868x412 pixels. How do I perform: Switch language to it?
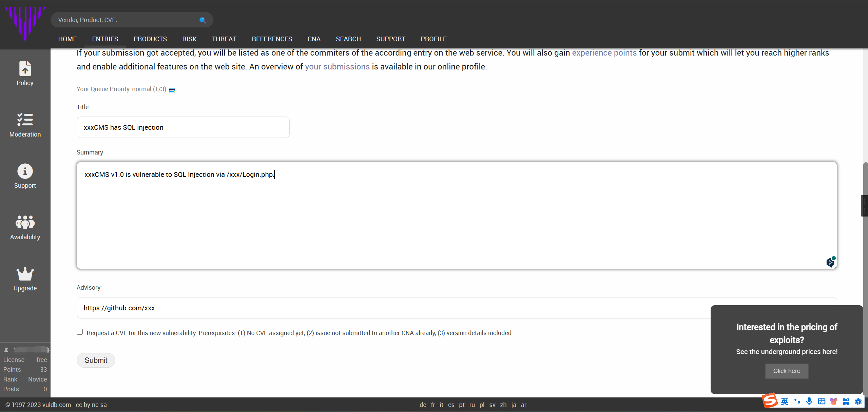(441, 405)
